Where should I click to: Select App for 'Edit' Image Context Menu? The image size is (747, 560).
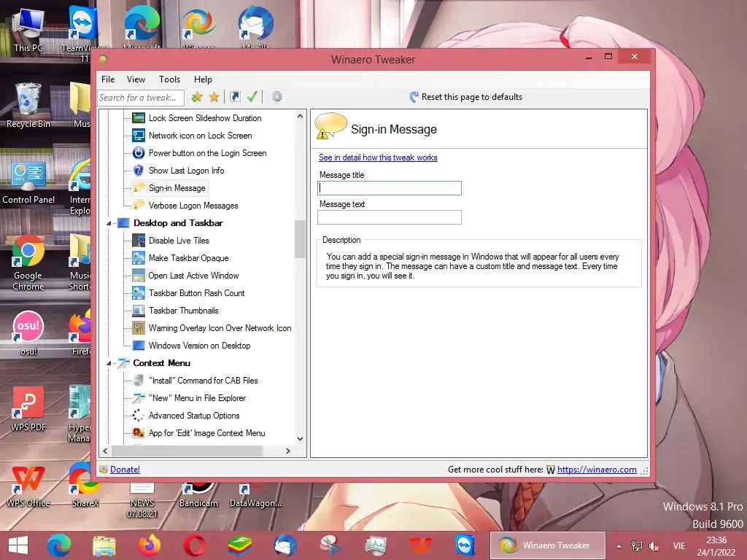(x=206, y=433)
